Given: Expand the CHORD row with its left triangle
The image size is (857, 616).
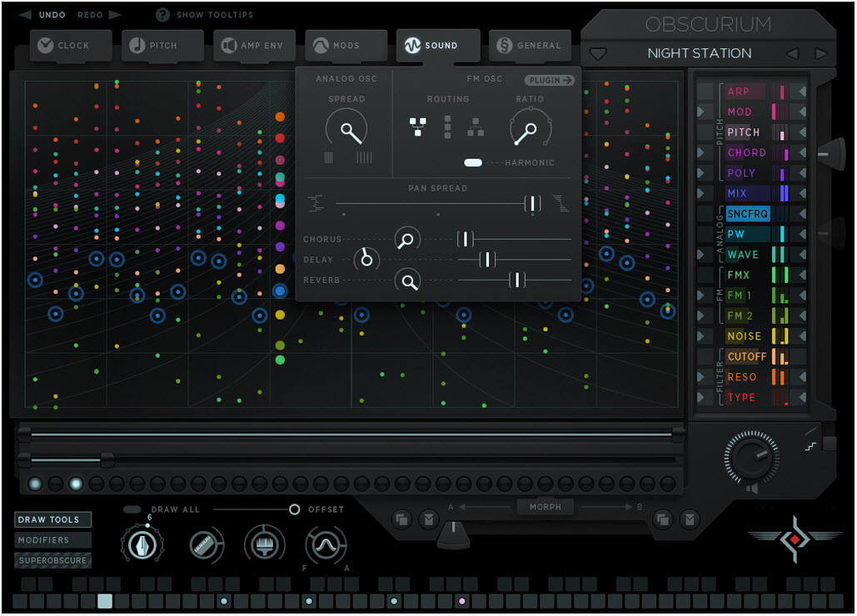Looking at the screenshot, I should click(701, 152).
